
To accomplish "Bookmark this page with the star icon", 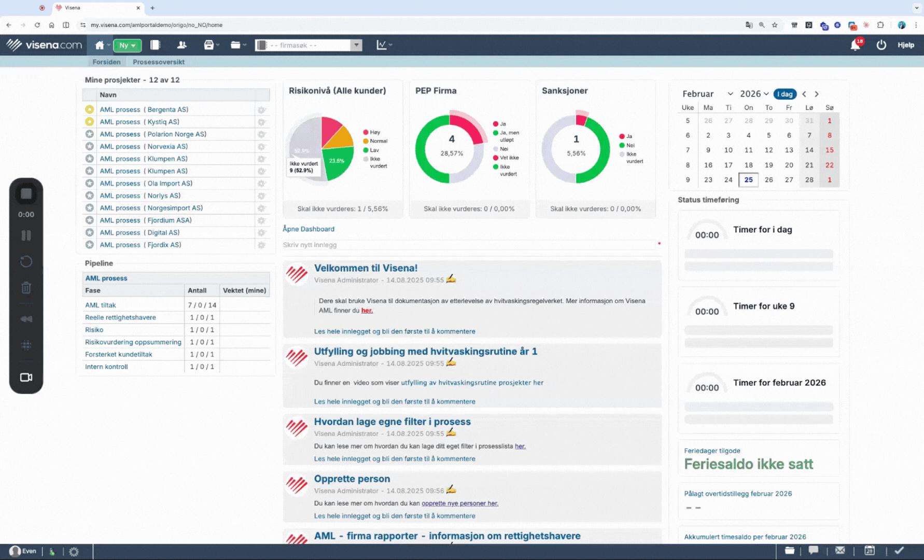I will tap(775, 25).
